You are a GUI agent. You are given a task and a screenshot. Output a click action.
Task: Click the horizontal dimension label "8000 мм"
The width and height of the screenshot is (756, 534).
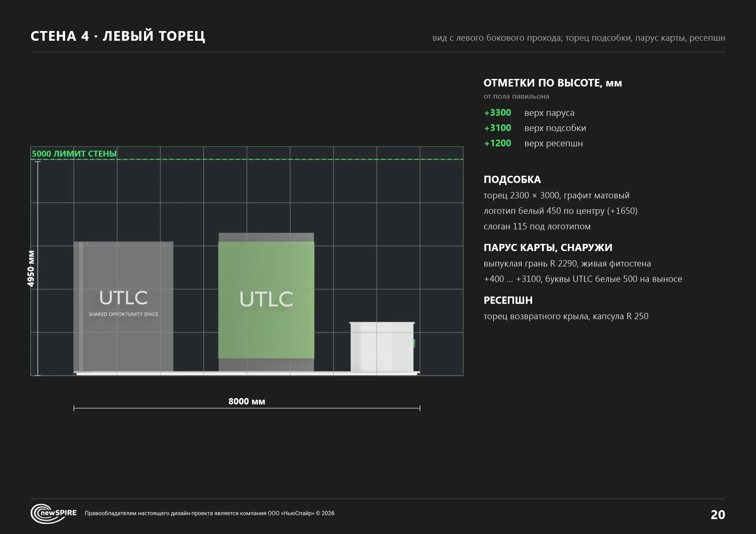[247, 401]
